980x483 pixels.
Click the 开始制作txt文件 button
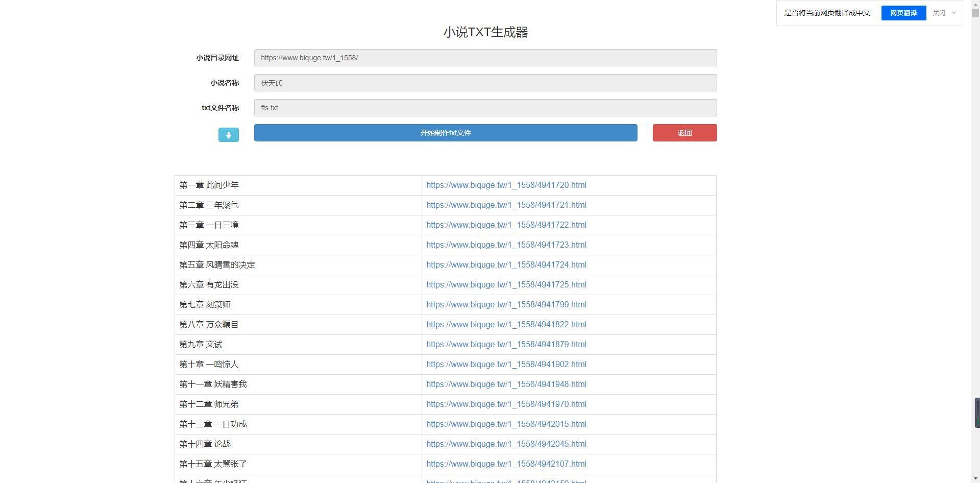click(445, 133)
